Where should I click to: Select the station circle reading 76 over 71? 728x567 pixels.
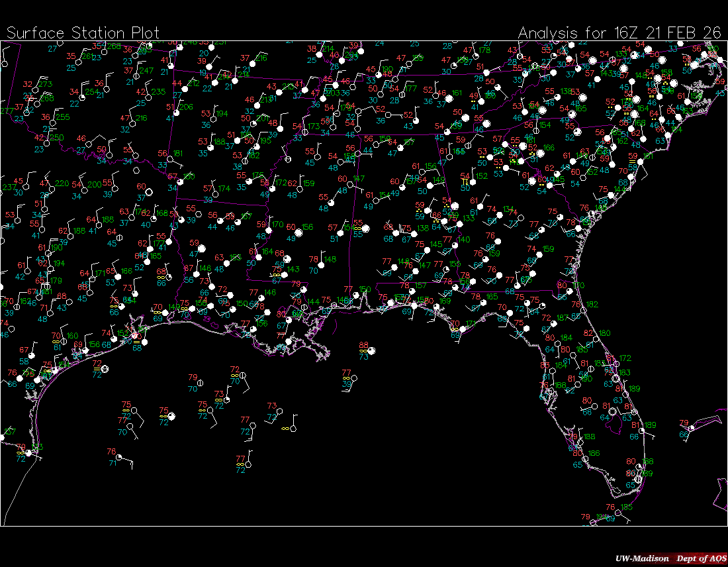click(x=119, y=457)
